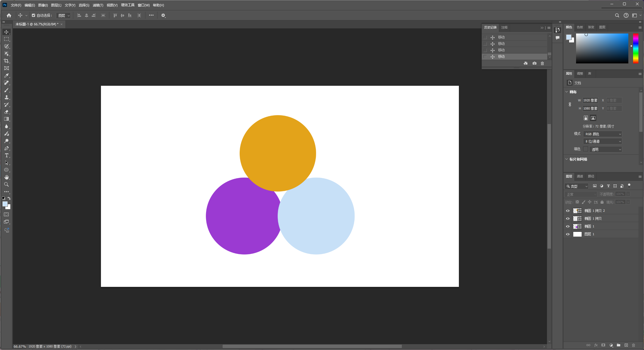This screenshot has height=350, width=644.
Task: Select the Ellipse shape tool
Action: coord(6,170)
